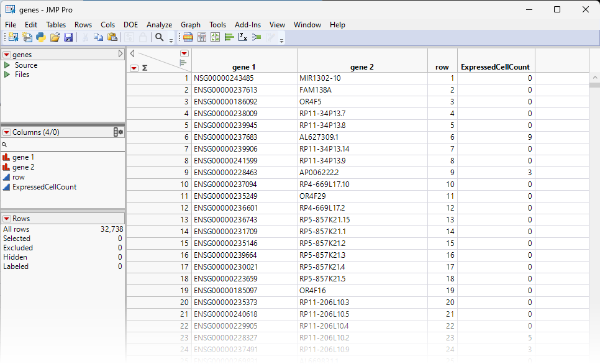This screenshot has height=364, width=600.
Task: Run the Files script green triangle
Action: [x=7, y=75]
